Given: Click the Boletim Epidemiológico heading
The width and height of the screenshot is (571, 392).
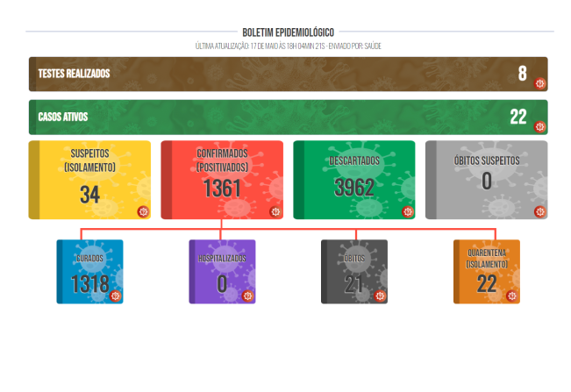Looking at the screenshot, I should click(x=288, y=32).
